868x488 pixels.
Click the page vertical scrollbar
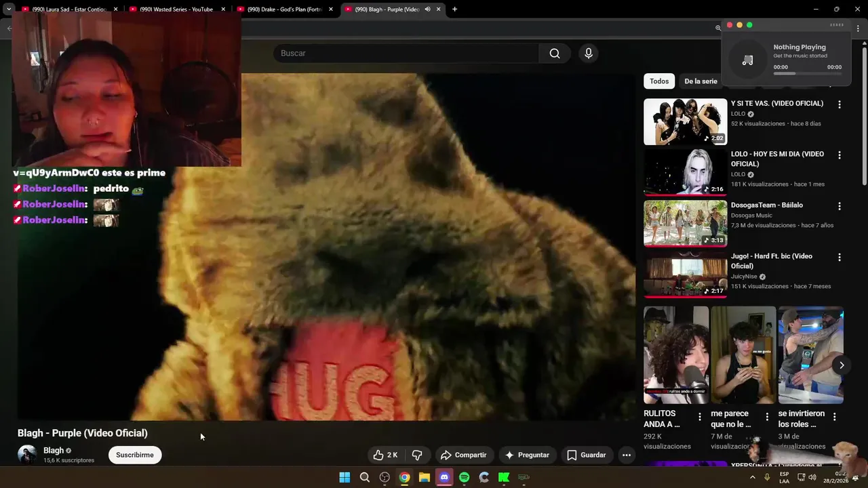coord(864,115)
